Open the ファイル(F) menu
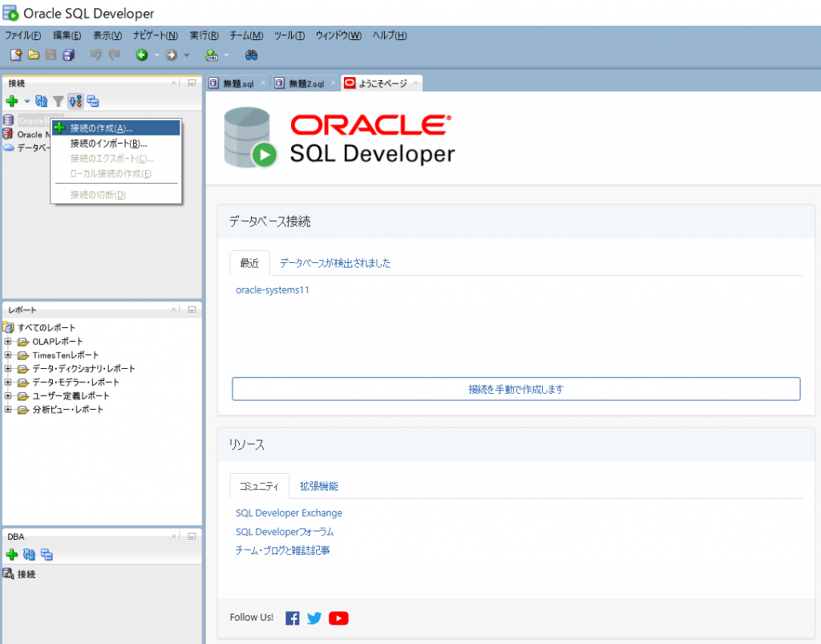 23,35
